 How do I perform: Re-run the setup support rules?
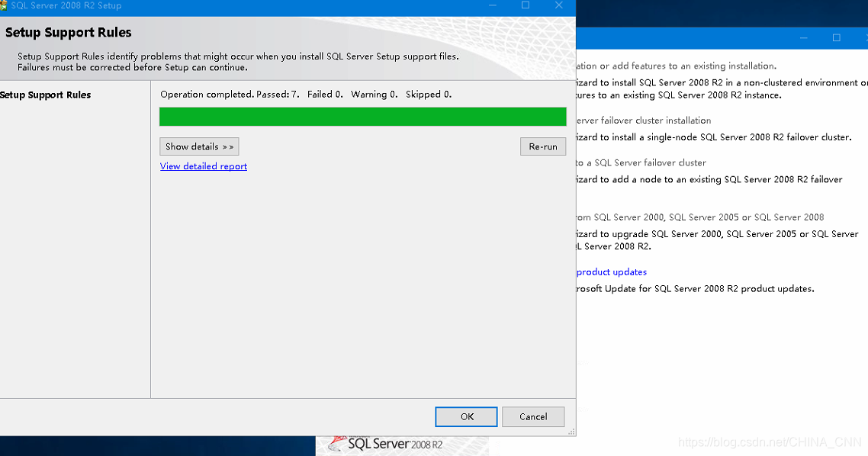pyautogui.click(x=543, y=146)
